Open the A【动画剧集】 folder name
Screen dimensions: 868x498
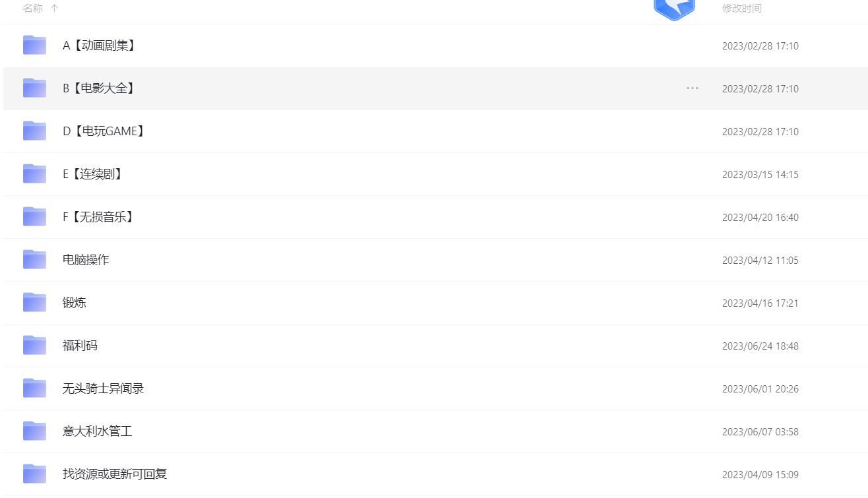coord(100,46)
